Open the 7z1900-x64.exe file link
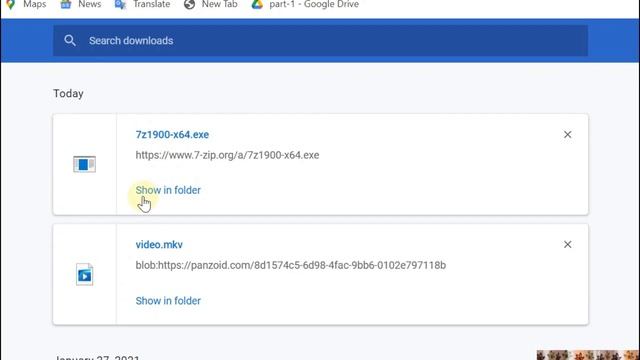Viewport: 640px width, 360px height. (172, 135)
